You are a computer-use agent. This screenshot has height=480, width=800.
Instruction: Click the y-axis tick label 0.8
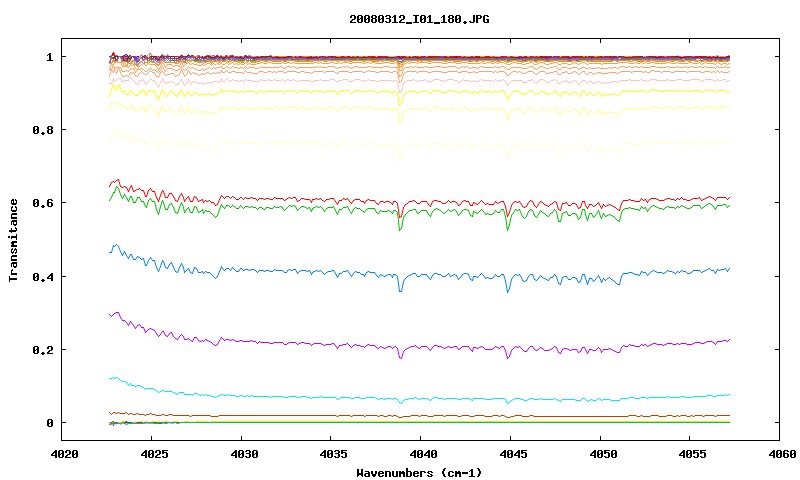pyautogui.click(x=43, y=130)
